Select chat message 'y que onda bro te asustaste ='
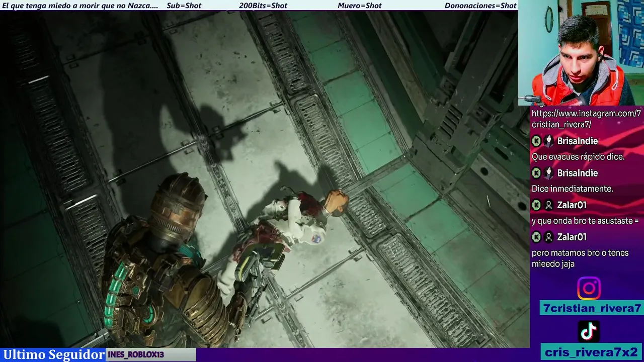 click(585, 221)
